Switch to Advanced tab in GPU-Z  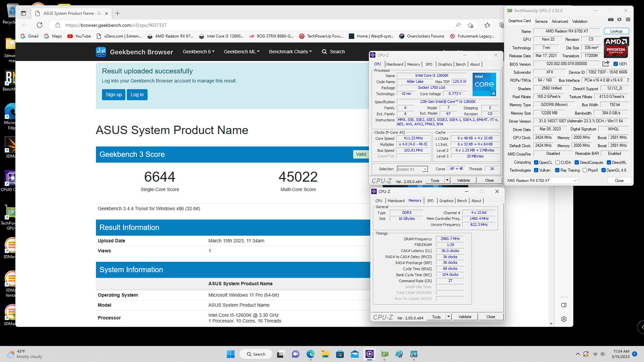coord(560,21)
